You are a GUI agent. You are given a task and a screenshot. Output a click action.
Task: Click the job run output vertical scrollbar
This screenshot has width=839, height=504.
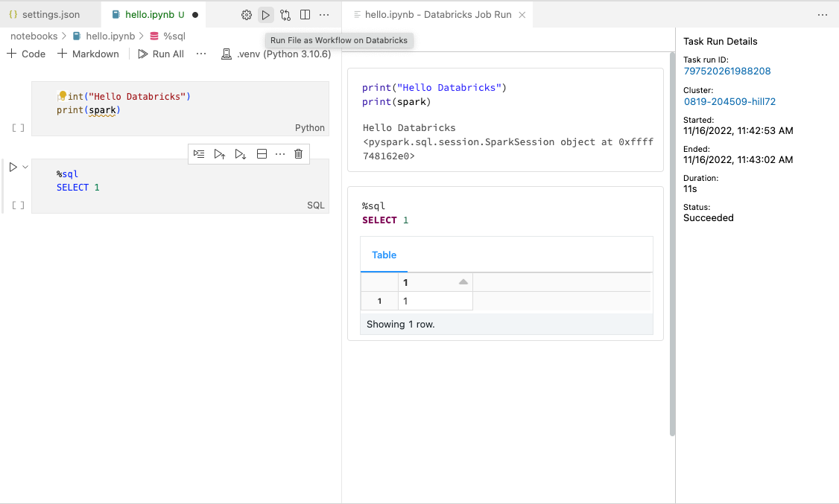(x=672, y=244)
